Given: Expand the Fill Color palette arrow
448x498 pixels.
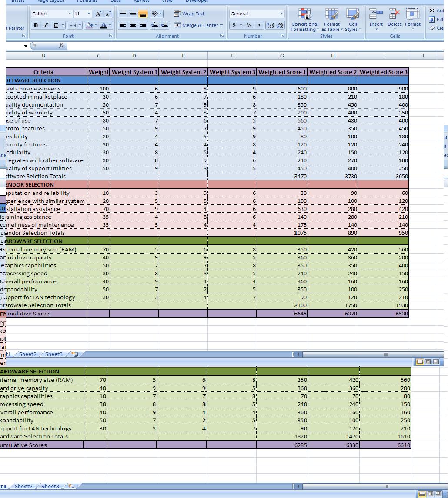Looking at the screenshot, I should point(96,25).
